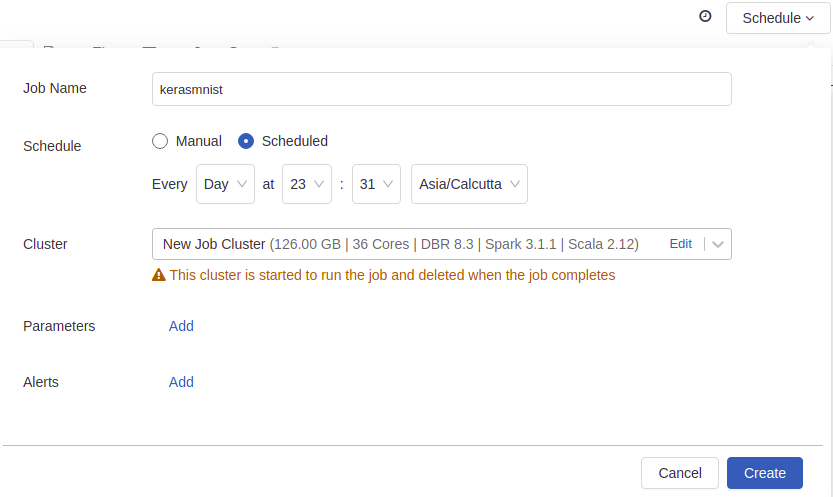Click the Cluster label text
Viewport: 833px width, 497px height.
[45, 244]
